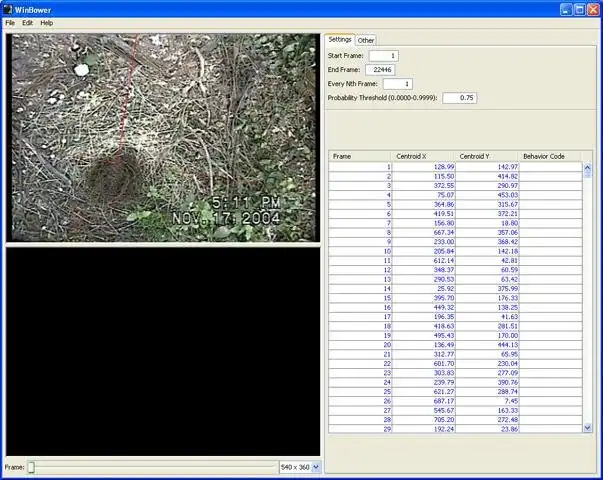
Task: Click the WinBower title bar icon
Action: pos(8,9)
